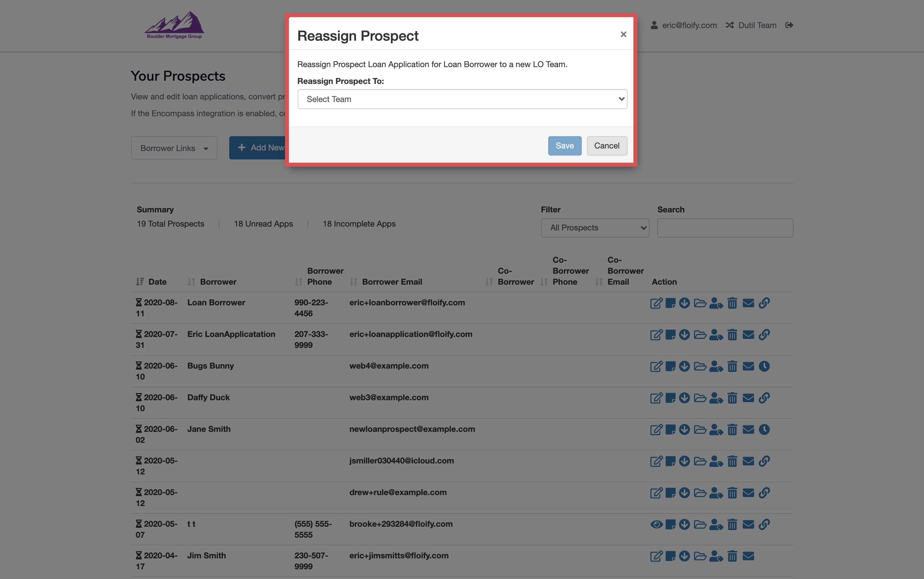Email Jim Smith via envelope icon
The height and width of the screenshot is (579, 924).
(748, 556)
